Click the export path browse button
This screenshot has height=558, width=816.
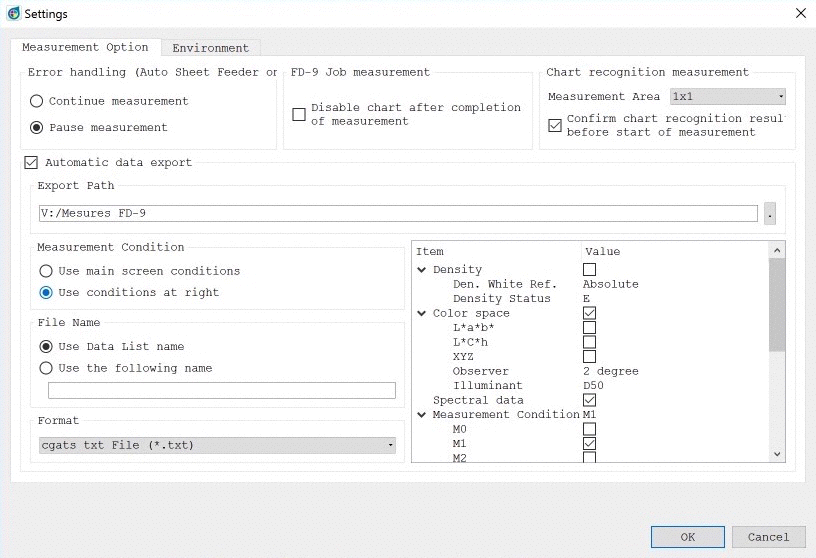coord(769,213)
